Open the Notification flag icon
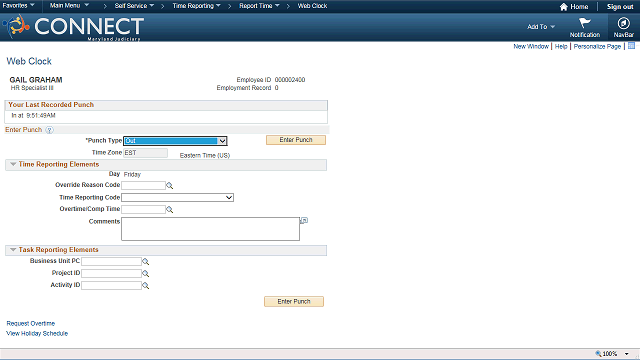This screenshot has width=640, height=360. [584, 23]
